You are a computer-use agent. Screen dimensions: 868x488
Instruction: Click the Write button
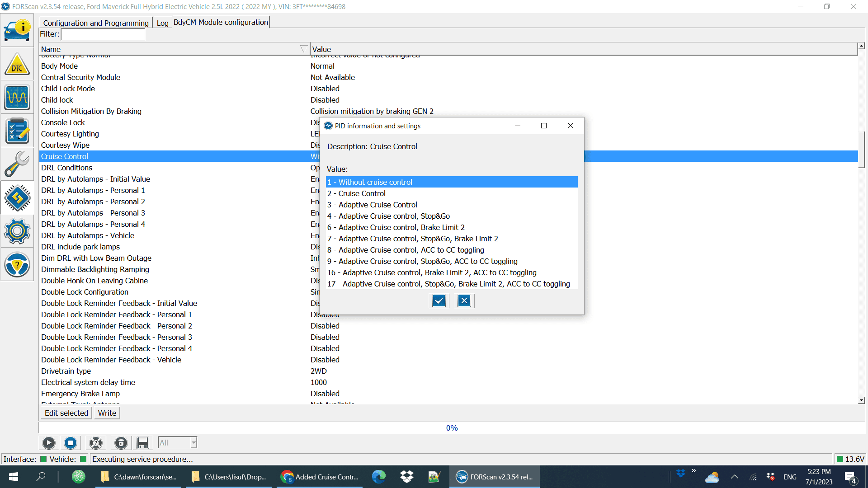point(107,413)
